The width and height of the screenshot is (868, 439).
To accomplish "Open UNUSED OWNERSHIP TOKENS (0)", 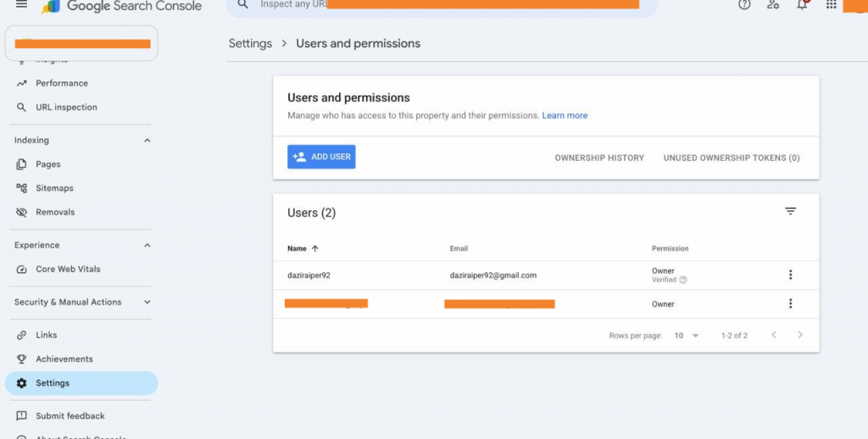I will pos(732,158).
